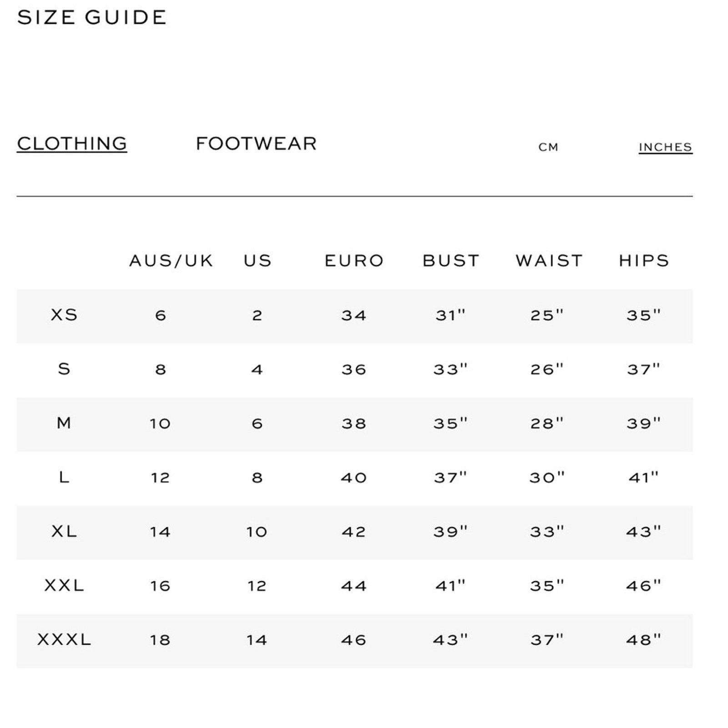Image resolution: width=728 pixels, height=728 pixels.
Task: Click the AUS/UK column header
Action: pos(171,261)
